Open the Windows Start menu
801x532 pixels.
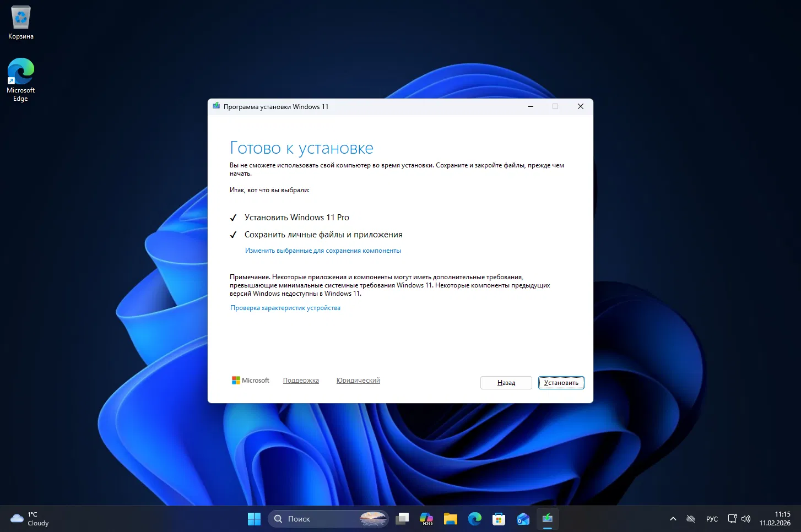(254, 519)
